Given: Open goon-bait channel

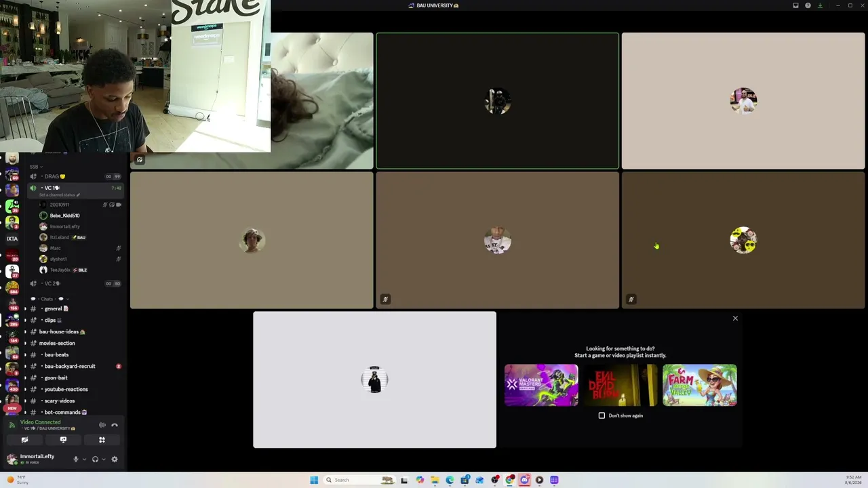Looking at the screenshot, I should point(73,378).
